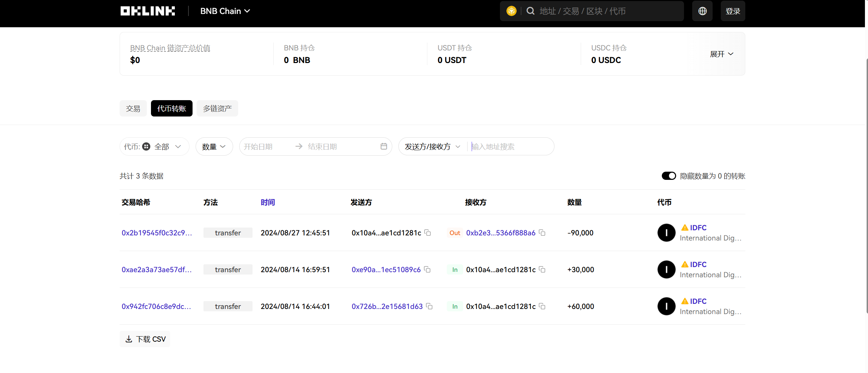The height and width of the screenshot is (373, 868).
Task: Toggle hide zero-amount transfers switch
Action: point(669,176)
